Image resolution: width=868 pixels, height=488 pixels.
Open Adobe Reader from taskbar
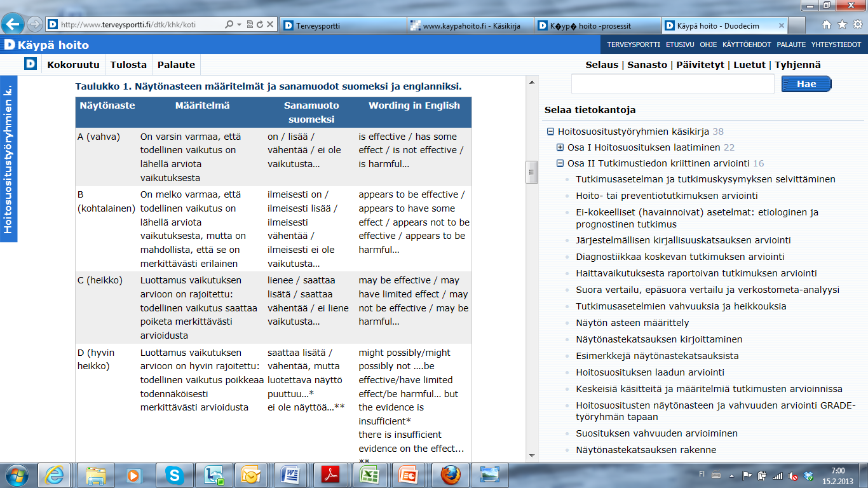pos(330,475)
